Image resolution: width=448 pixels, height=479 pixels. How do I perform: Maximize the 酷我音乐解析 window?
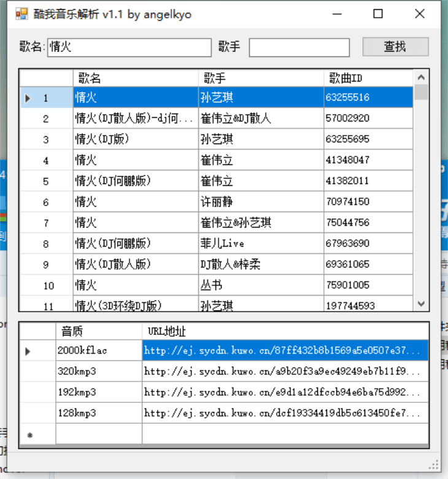click(x=378, y=14)
